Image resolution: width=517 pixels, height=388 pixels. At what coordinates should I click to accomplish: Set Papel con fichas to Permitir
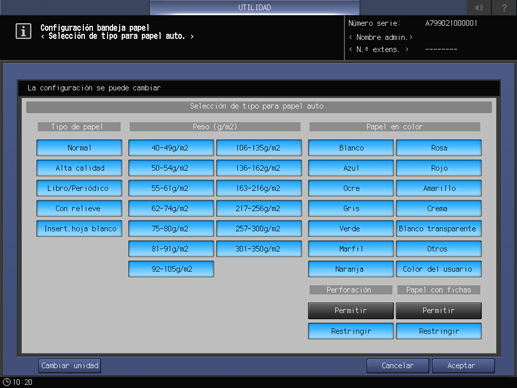439,311
